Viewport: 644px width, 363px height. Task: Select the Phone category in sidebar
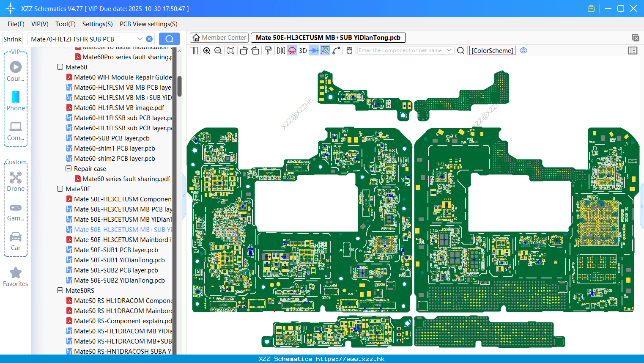[16, 101]
